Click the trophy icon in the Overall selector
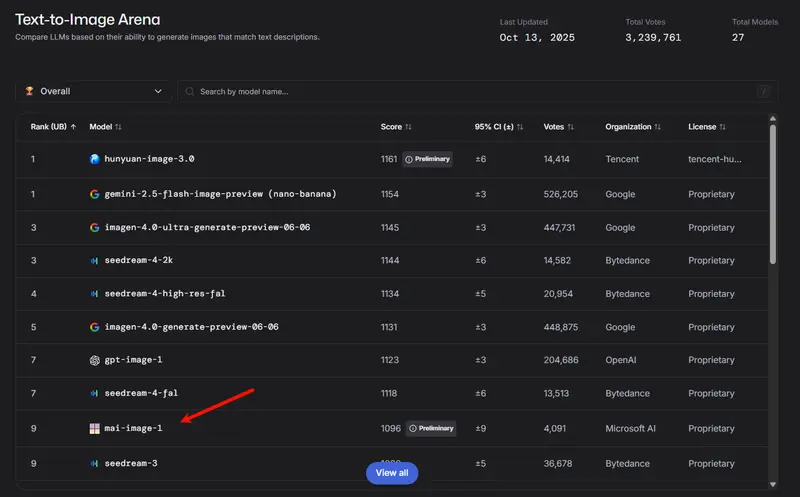 [29, 91]
